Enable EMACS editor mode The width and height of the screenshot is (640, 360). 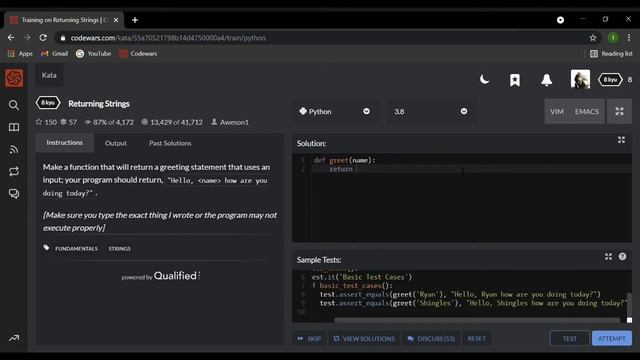coord(587,111)
